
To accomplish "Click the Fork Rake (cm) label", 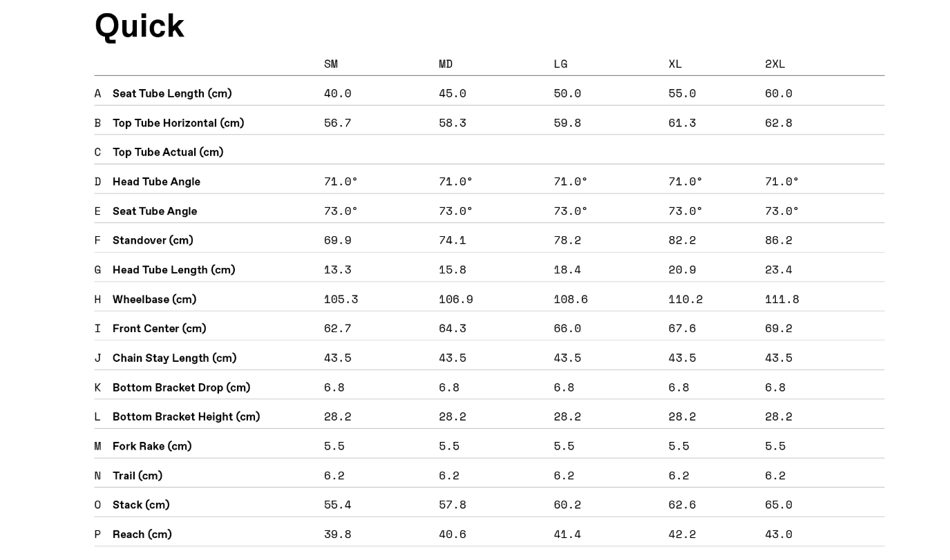I will pyautogui.click(x=152, y=446).
